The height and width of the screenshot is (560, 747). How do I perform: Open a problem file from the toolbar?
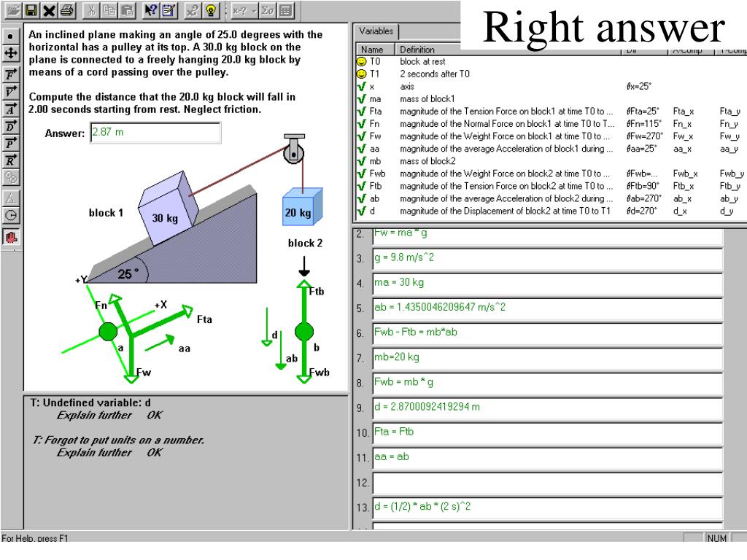coord(13,10)
